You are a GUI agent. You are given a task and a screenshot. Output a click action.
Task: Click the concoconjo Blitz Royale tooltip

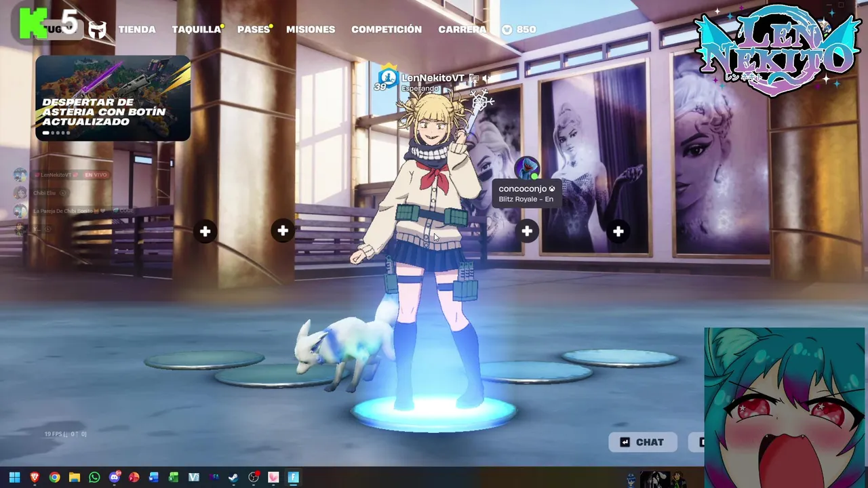[526, 194]
